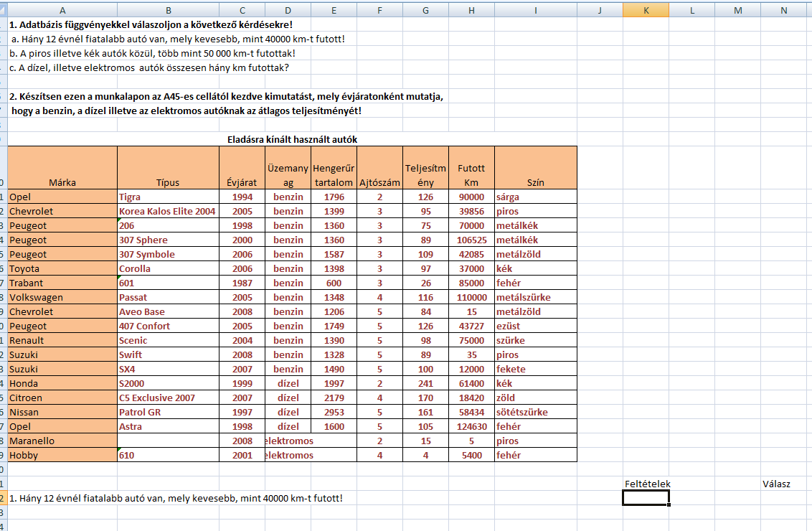Select the '307 Symbole' cell
The image size is (812, 531).
coord(169,254)
